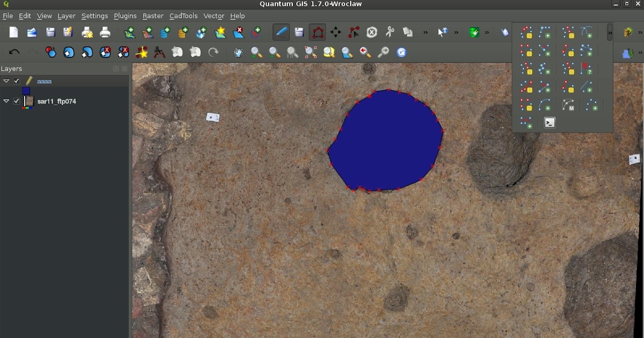Select the Move Feature cross-arrows tool
644x338 pixels.
[336, 33]
